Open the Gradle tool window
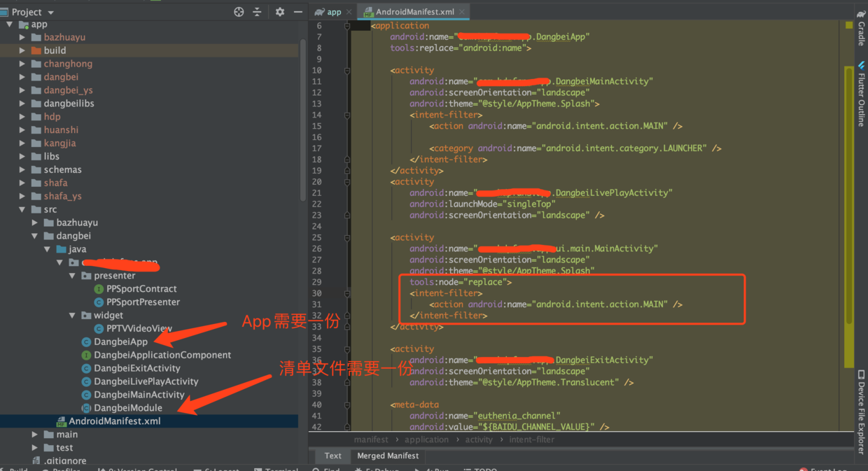Viewport: 868px width, 471px height. click(861, 29)
